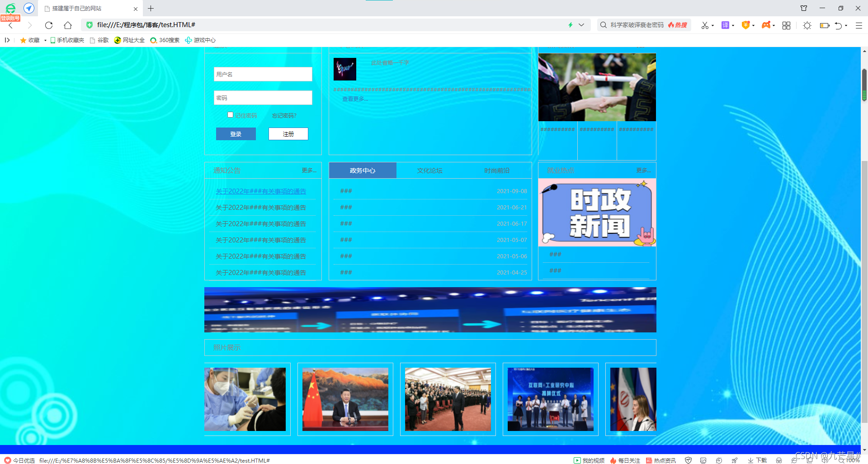Reload the page with refresh icon
This screenshot has height=464, width=868.
tap(49, 25)
